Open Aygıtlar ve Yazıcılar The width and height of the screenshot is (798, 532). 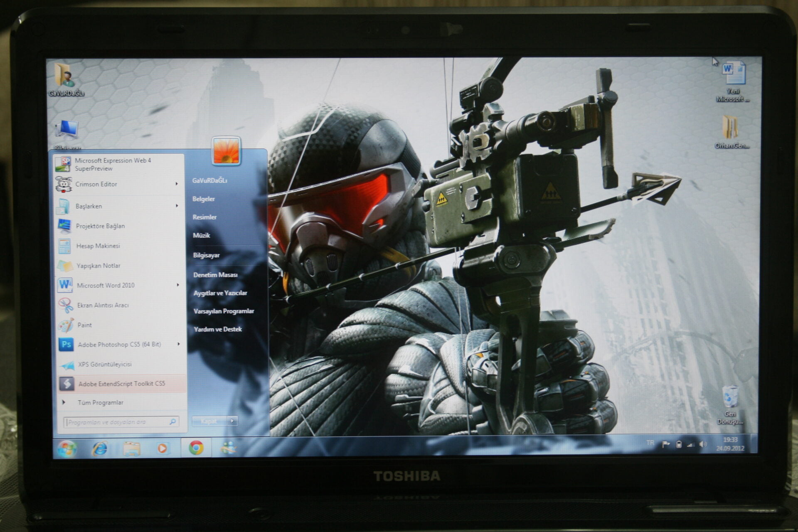(220, 293)
